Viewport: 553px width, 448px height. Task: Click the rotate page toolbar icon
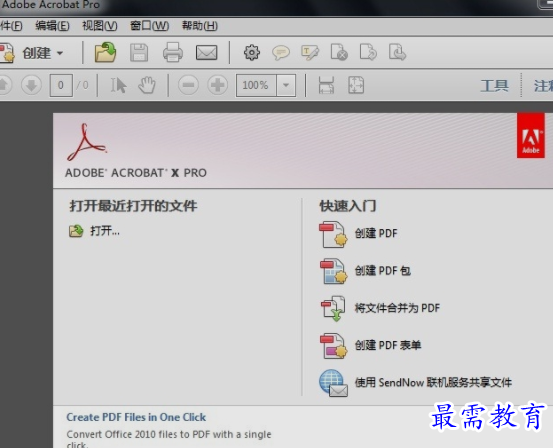coord(368,52)
